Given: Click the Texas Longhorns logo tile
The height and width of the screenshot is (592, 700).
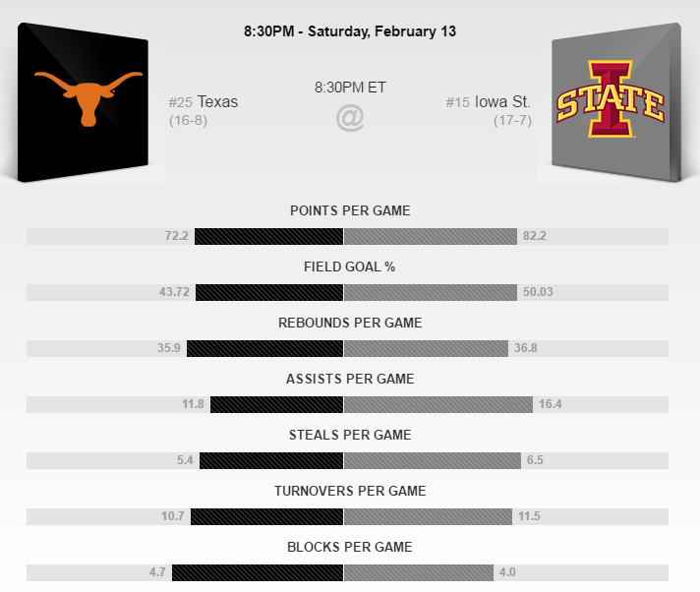Looking at the screenshot, I should click(x=83, y=102).
